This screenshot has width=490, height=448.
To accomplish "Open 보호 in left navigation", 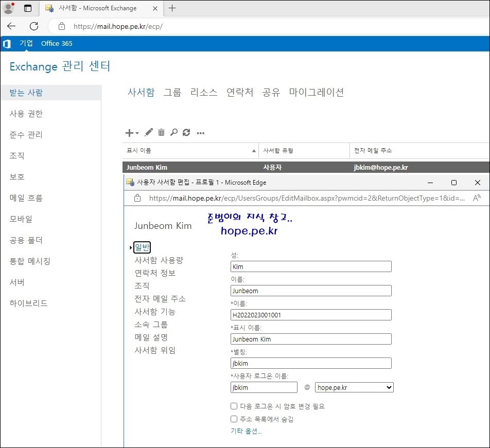I will point(17,177).
